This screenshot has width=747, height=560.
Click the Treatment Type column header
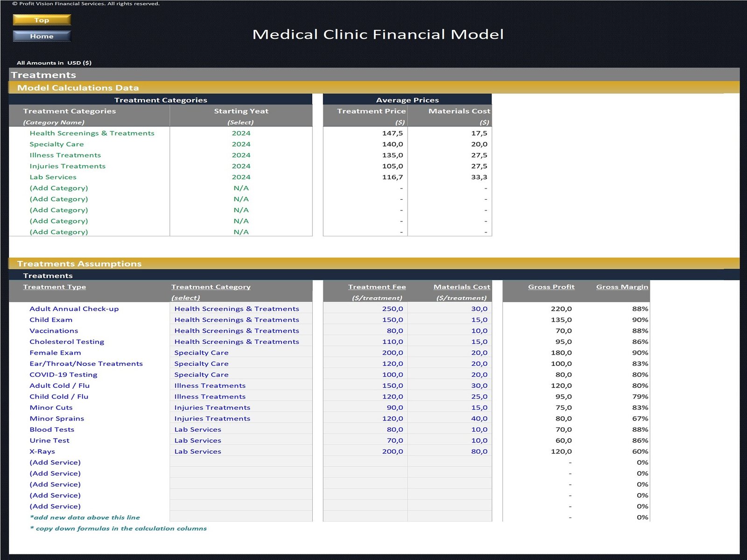(x=55, y=287)
